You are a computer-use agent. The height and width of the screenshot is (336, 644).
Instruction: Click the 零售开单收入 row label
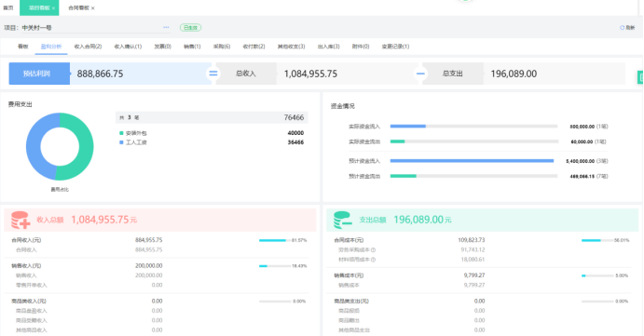tap(32, 285)
